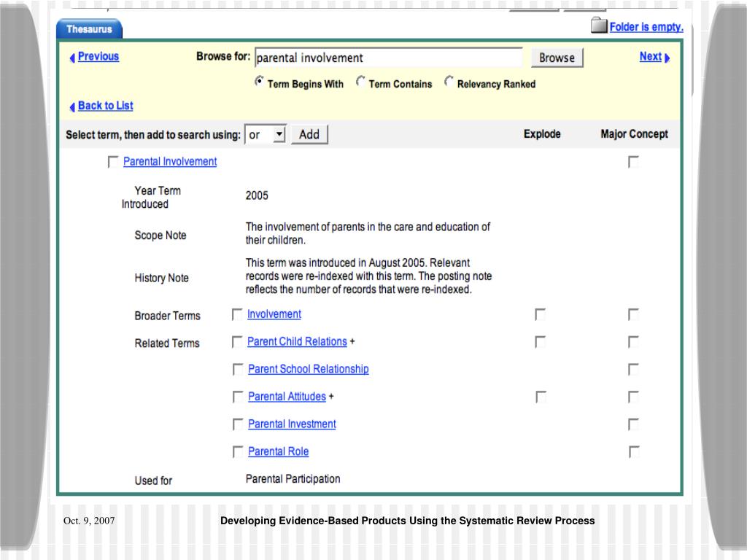
Task: Open the Parental Role link
Action: [278, 451]
